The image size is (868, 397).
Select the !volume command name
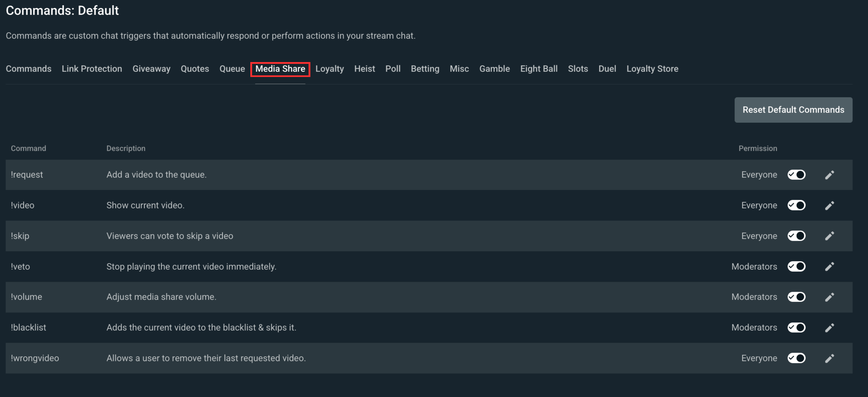pos(26,297)
